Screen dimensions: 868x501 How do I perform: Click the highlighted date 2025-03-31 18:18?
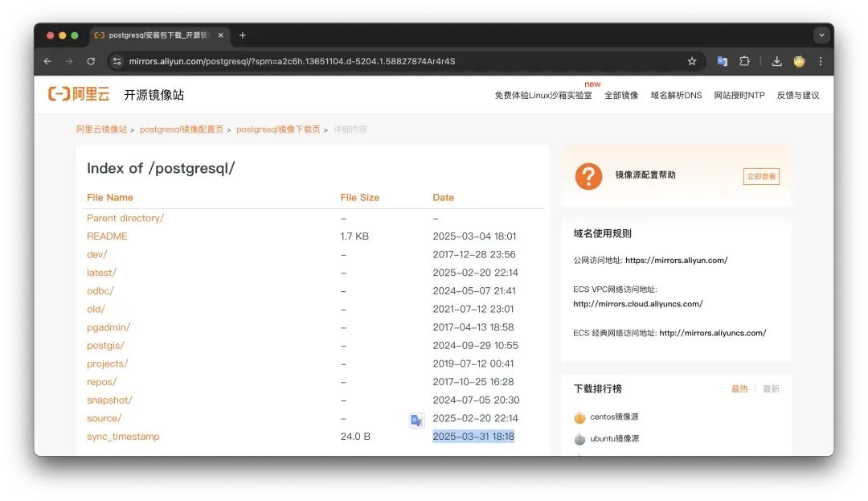pos(473,437)
